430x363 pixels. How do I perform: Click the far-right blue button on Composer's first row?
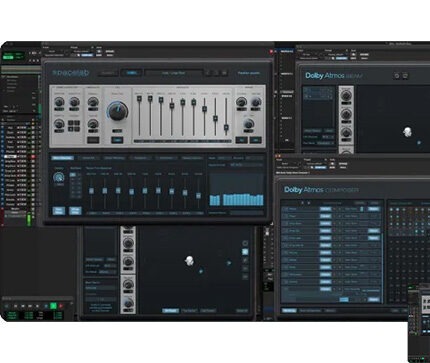[374, 209]
